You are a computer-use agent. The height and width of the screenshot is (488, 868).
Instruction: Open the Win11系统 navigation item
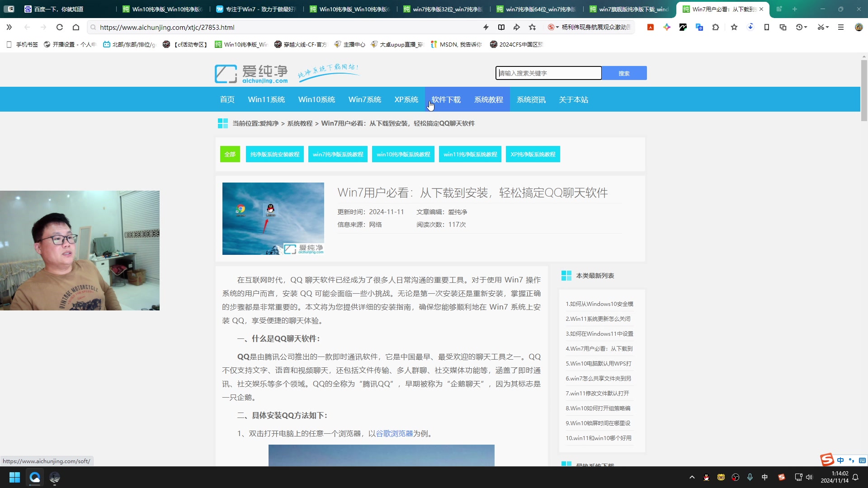pos(267,99)
